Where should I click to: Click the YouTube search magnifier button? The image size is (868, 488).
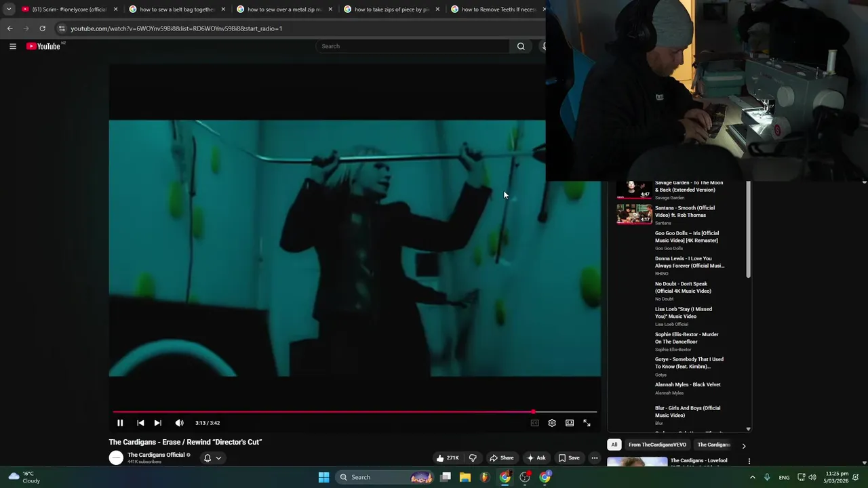point(521,46)
